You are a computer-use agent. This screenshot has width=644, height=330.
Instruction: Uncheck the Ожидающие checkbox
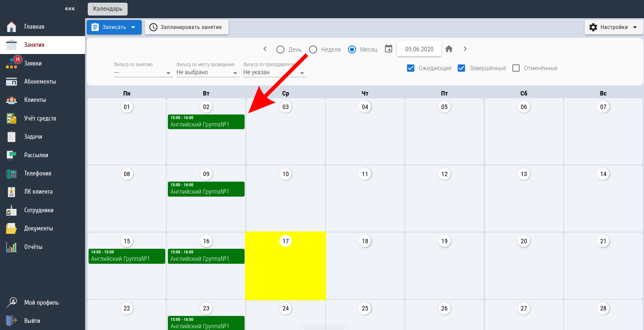[x=411, y=68]
